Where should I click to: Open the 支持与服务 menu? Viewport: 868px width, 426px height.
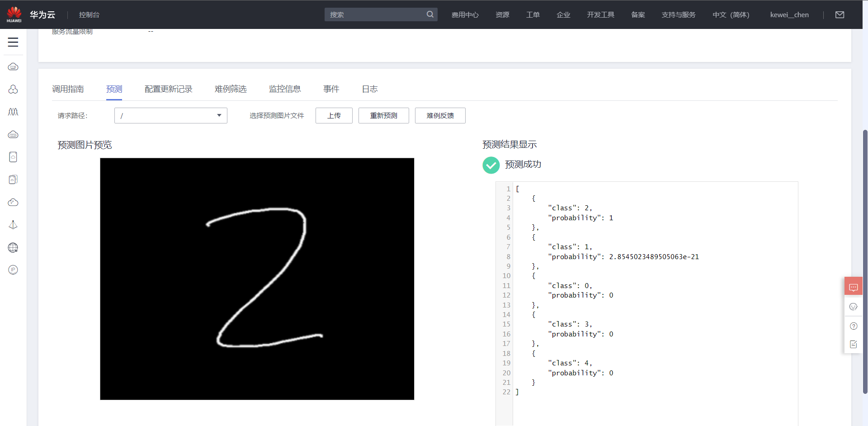click(679, 14)
